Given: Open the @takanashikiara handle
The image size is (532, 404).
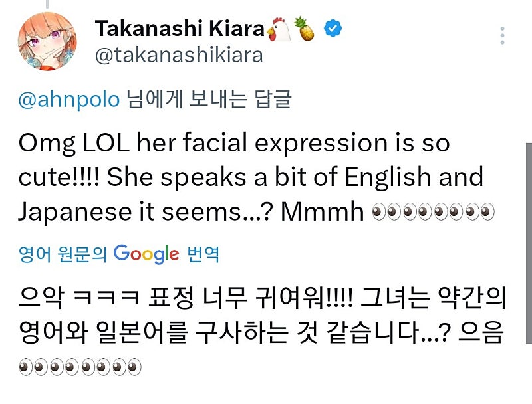Looking at the screenshot, I should (x=179, y=56).
